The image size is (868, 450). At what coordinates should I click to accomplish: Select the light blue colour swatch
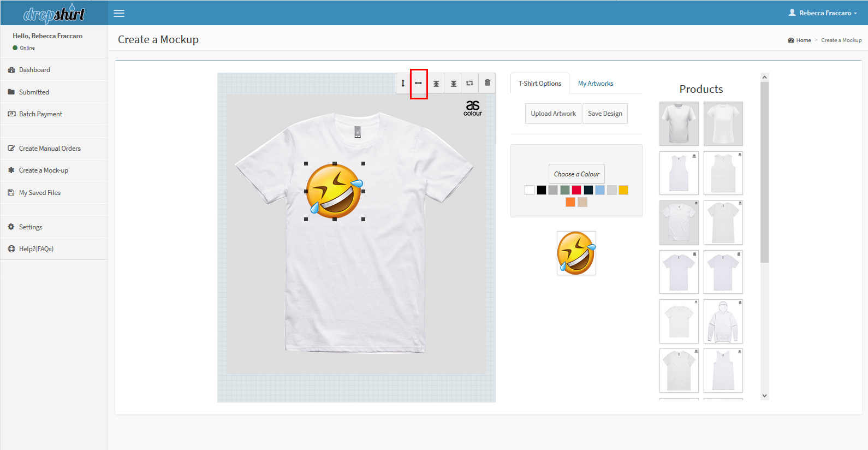tap(600, 190)
